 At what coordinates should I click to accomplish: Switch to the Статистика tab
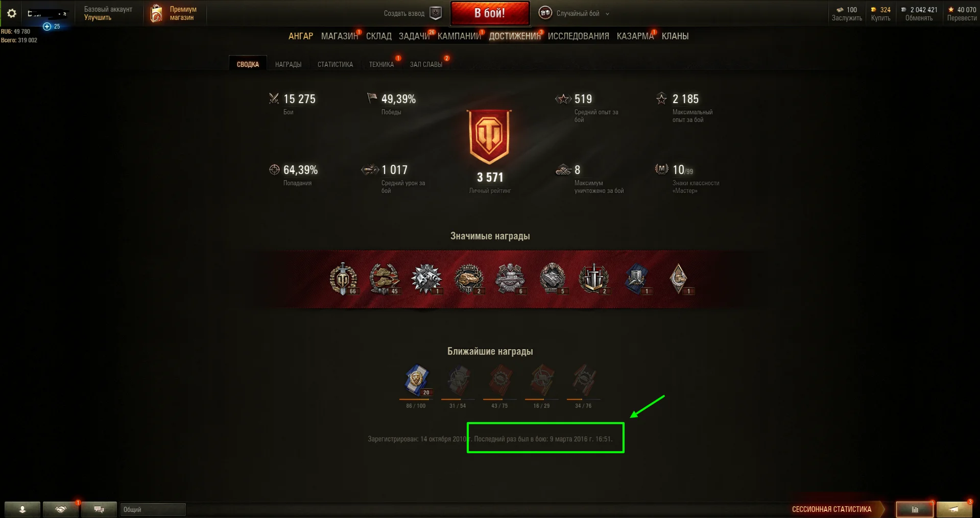click(x=335, y=64)
